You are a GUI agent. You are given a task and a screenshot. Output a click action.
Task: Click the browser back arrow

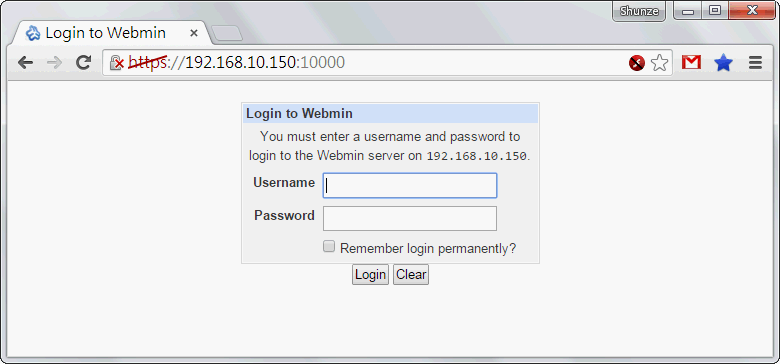[25, 63]
